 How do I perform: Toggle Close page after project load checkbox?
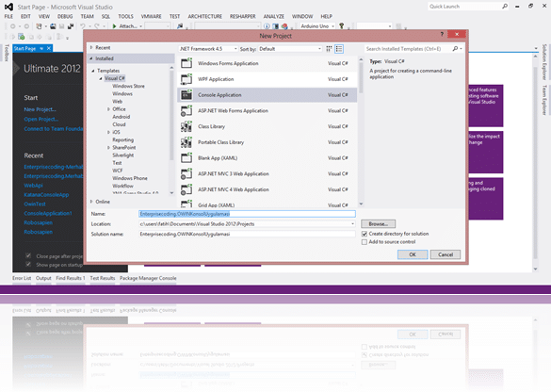[x=28, y=255]
